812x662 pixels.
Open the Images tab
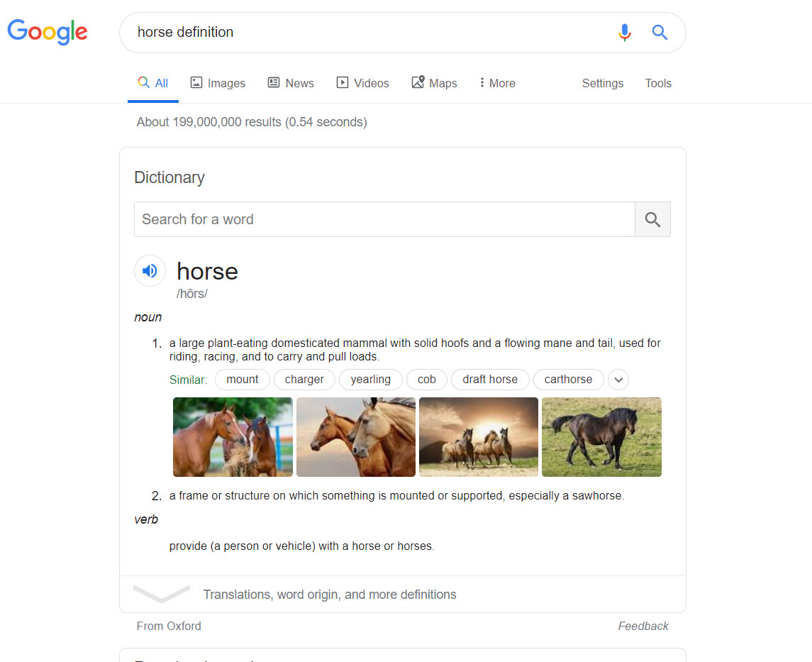point(218,83)
